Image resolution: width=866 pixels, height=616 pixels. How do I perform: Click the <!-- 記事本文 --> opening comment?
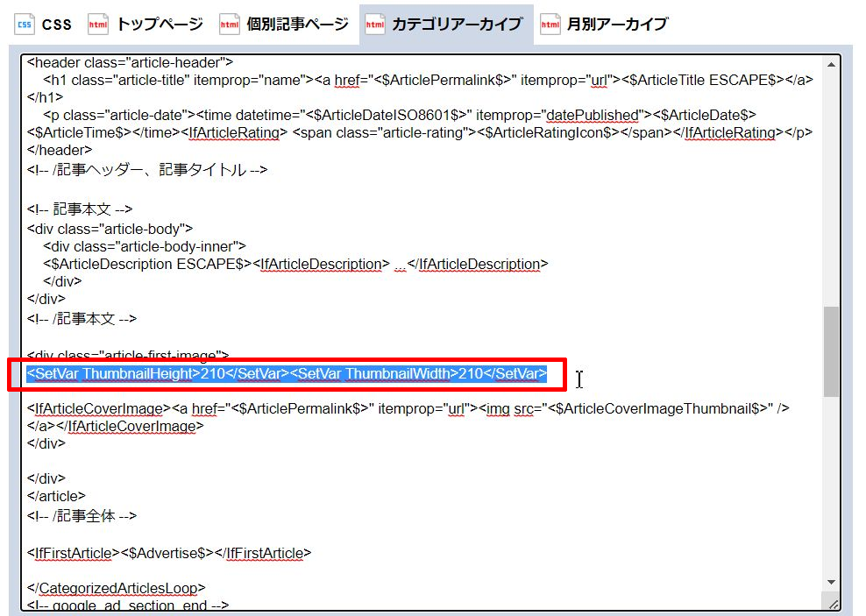[x=80, y=209]
